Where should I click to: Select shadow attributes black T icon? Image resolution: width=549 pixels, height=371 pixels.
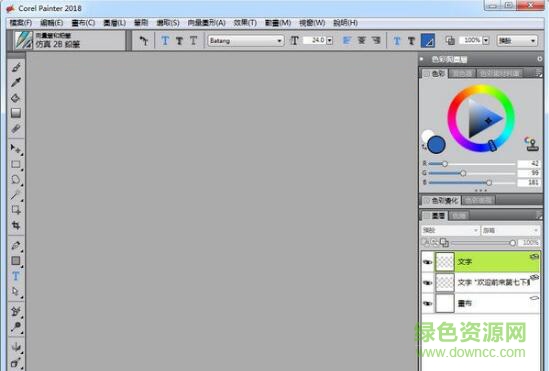pos(411,41)
